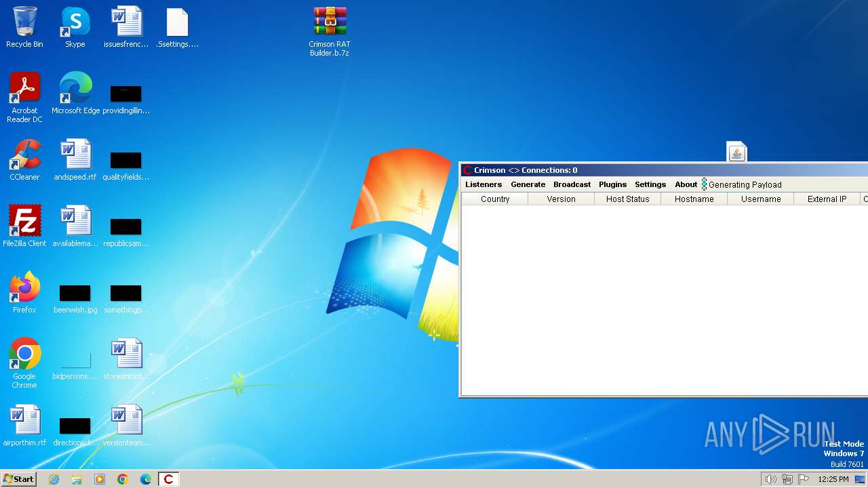This screenshot has width=868, height=488.
Task: Open Windows Explorer from taskbar
Action: pos(77,479)
